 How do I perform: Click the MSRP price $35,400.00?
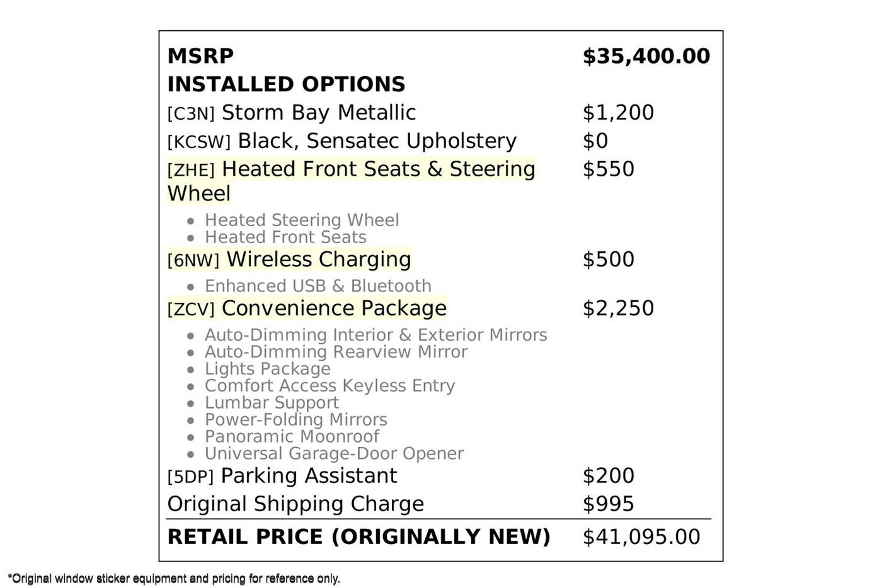click(646, 56)
